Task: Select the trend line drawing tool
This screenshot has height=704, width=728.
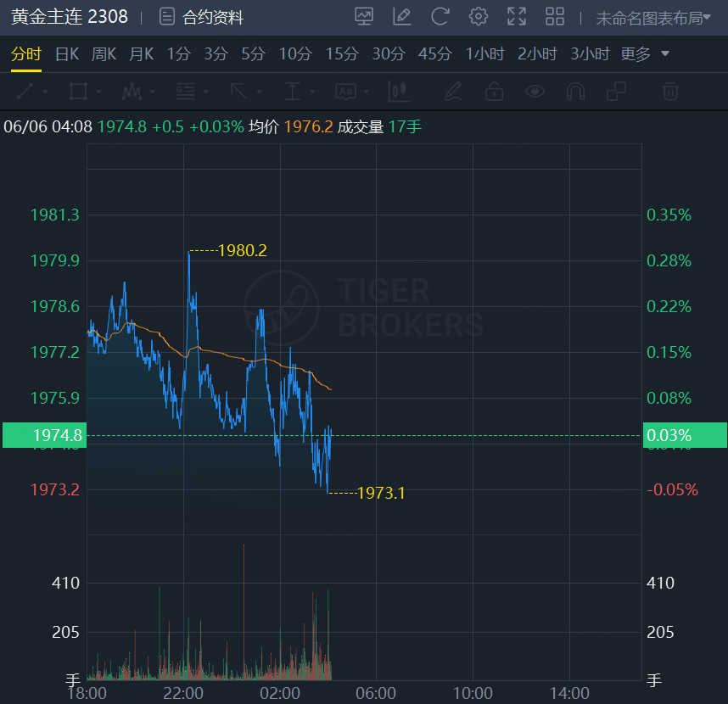Action: (25, 92)
